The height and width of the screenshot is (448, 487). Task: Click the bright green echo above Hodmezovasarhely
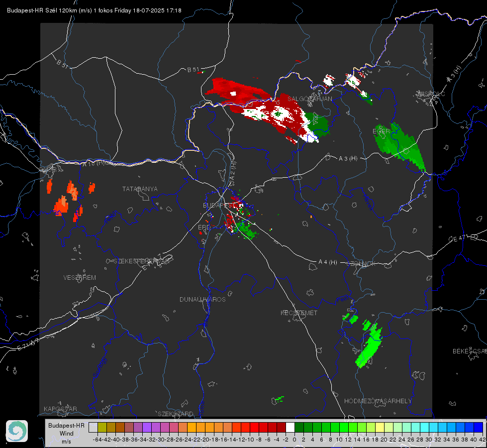(369, 346)
